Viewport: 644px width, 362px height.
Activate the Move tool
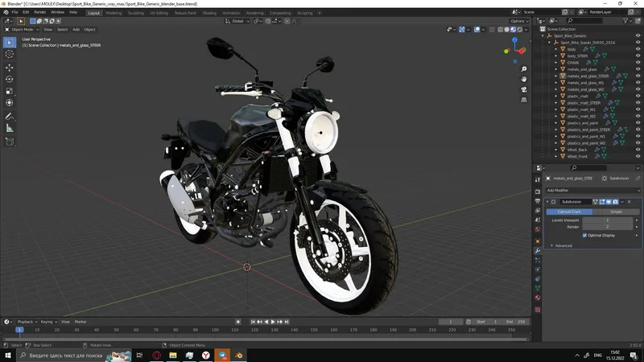click(x=10, y=68)
